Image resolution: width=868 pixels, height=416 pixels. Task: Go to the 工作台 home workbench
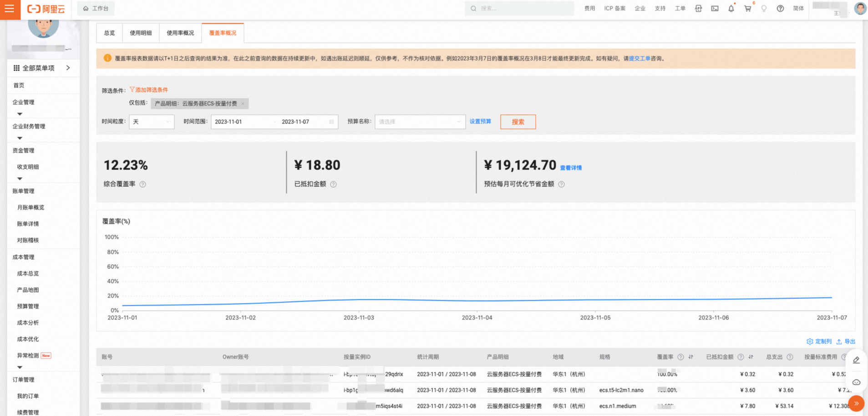pos(96,9)
